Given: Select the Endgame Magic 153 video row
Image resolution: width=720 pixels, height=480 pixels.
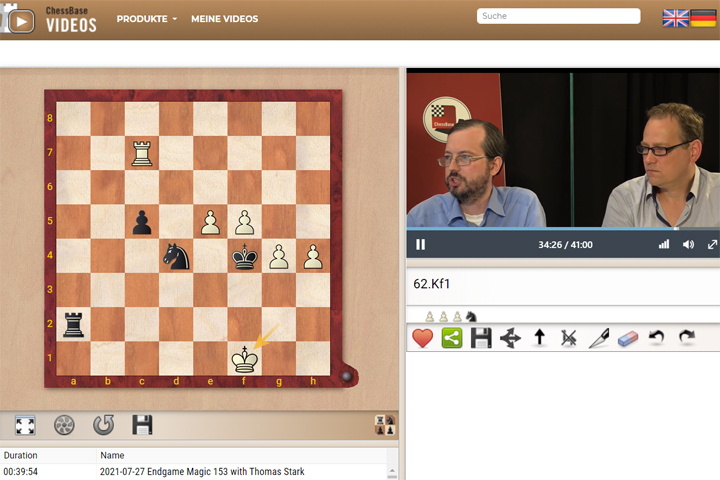Looking at the screenshot, I should click(200, 471).
